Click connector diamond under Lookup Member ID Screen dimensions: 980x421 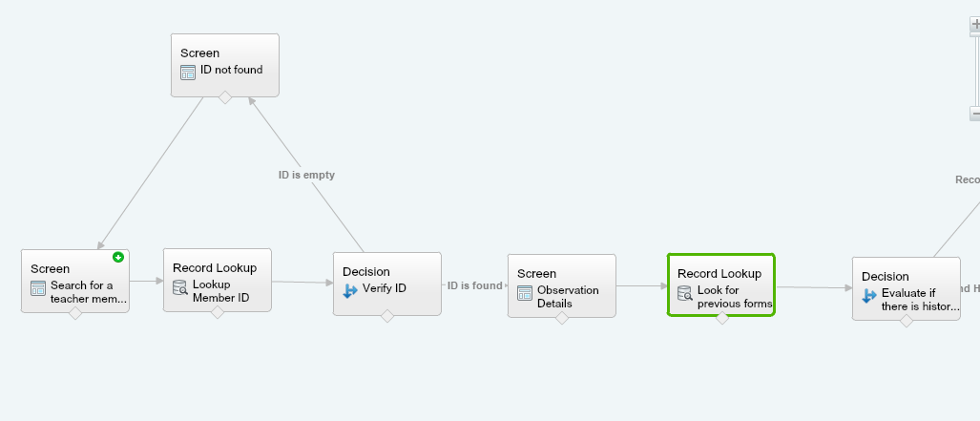pos(218,312)
